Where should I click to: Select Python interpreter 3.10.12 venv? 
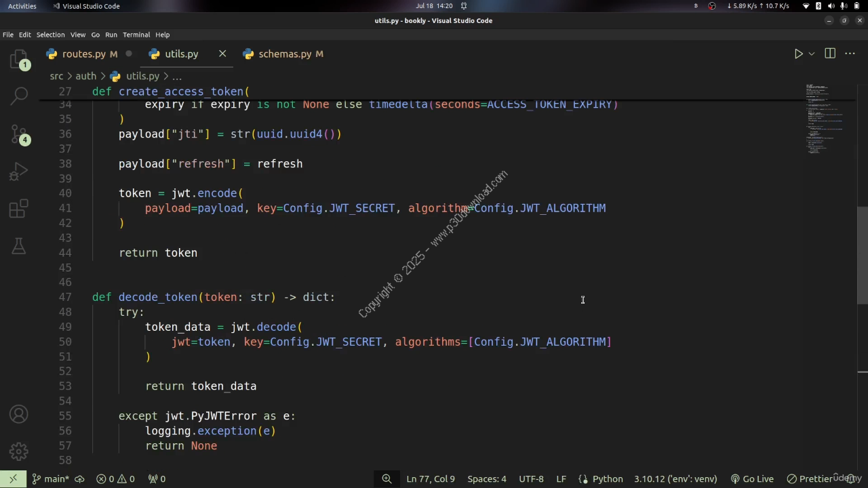point(675,479)
